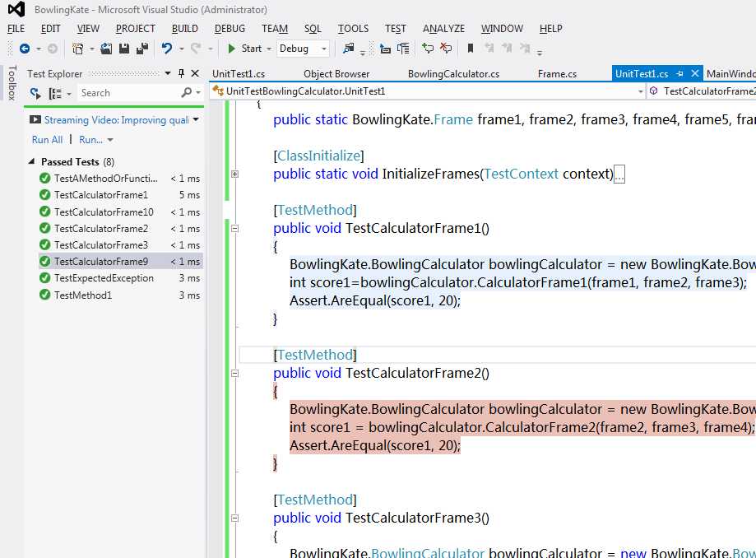Click the Test Explorer run-tests-after-build icon
The width and height of the screenshot is (756, 558).
[35, 93]
